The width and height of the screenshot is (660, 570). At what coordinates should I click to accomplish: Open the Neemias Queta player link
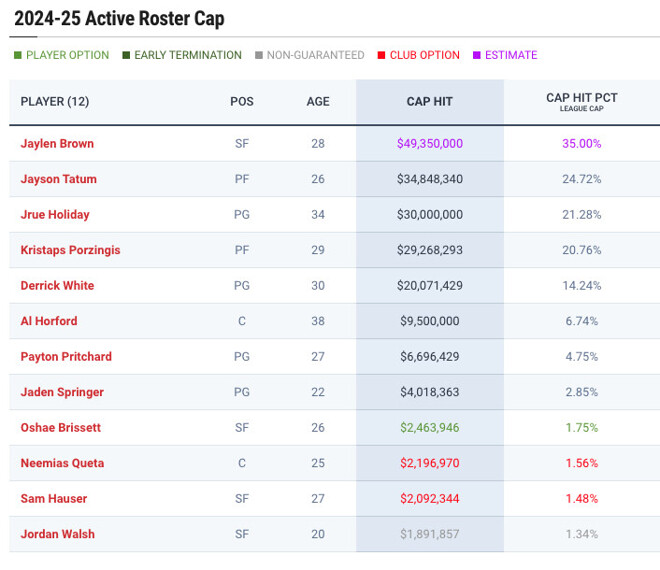click(x=62, y=463)
